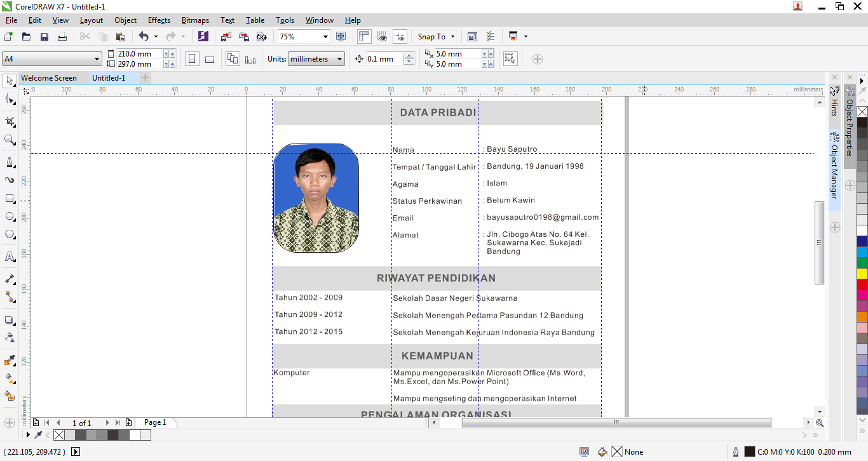Toggle guideline visibility in the toolbar
This screenshot has height=461, width=868.
point(400,36)
